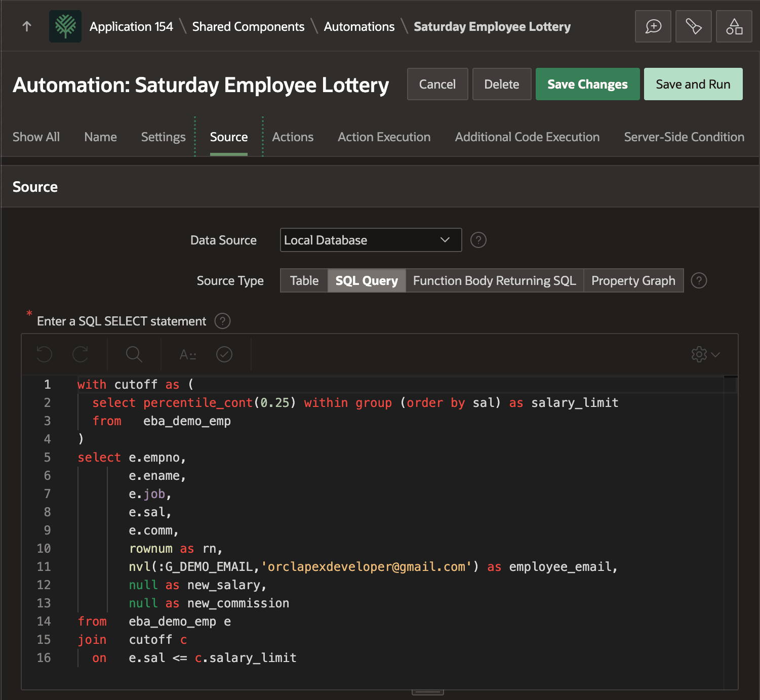Switch to the Server-Side Condition tab
The width and height of the screenshot is (760, 700).
pyautogui.click(x=684, y=137)
